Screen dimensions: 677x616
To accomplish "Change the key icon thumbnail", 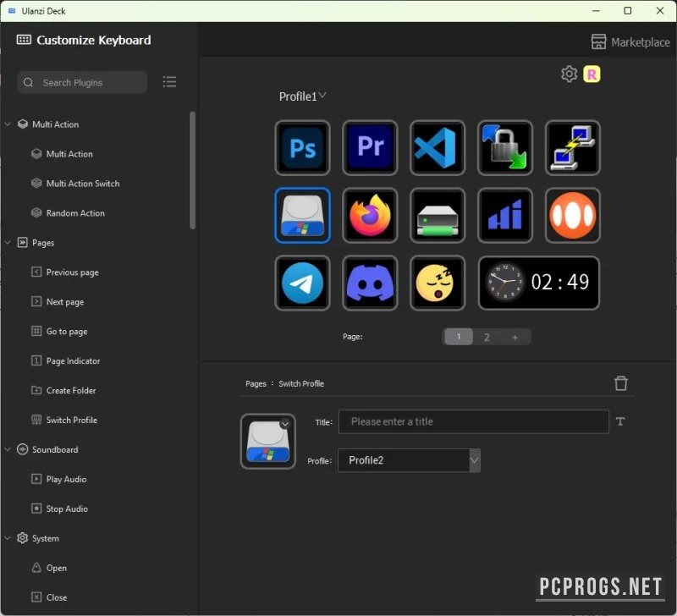I will pos(267,441).
